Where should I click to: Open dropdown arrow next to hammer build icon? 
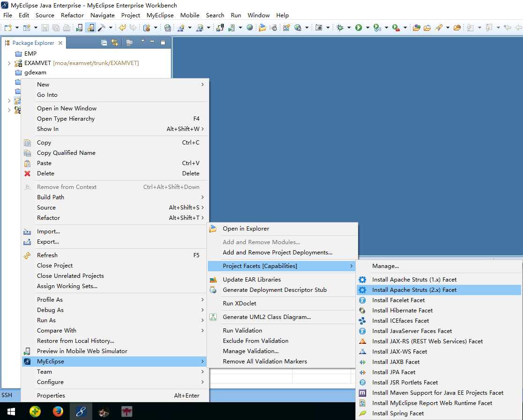[x=110, y=28]
